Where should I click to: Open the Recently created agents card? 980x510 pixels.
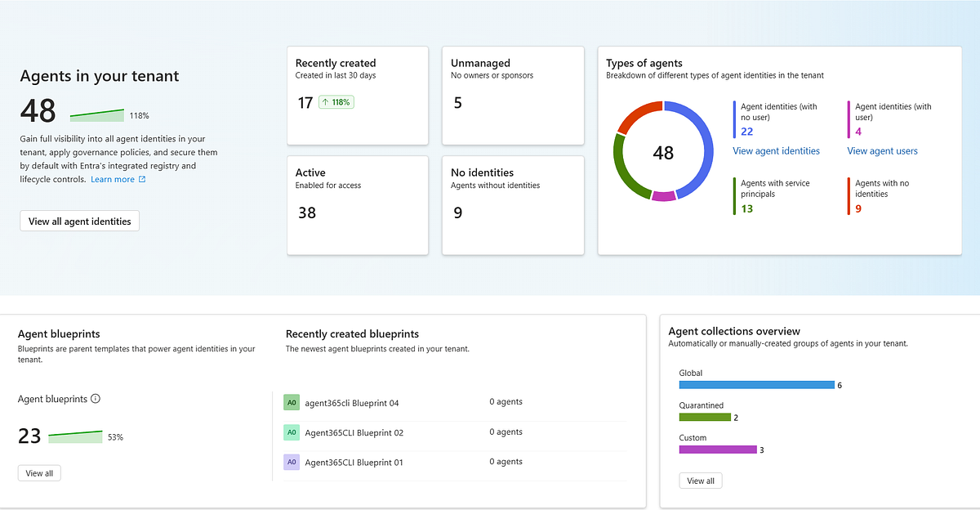click(x=358, y=96)
